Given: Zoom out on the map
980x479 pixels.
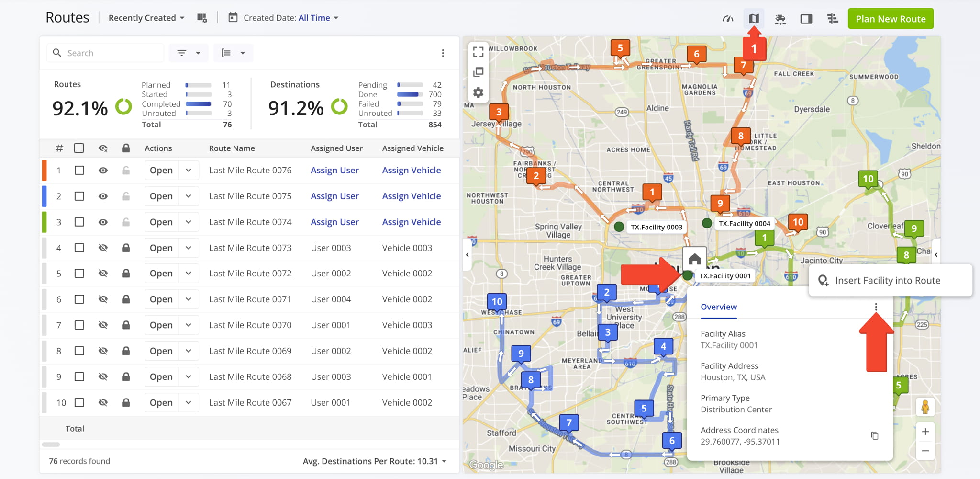Looking at the screenshot, I should [x=925, y=451].
